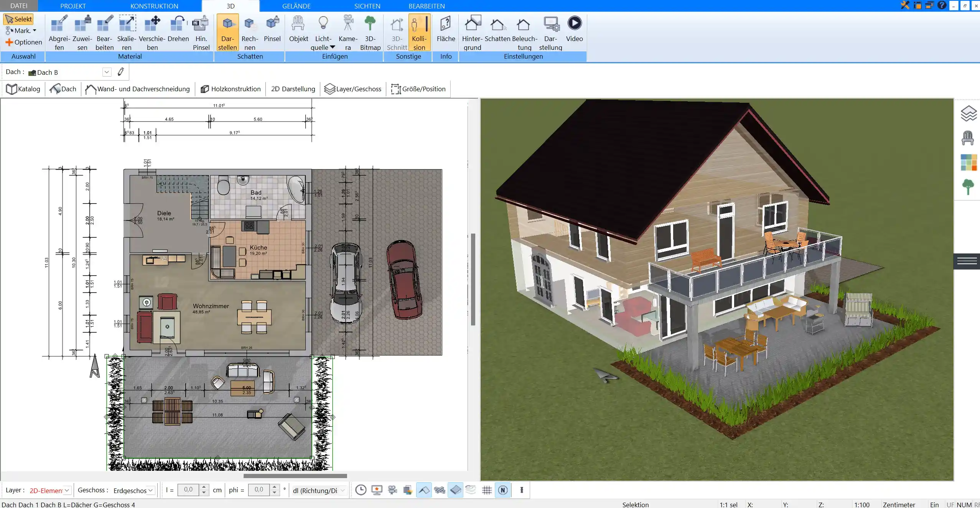The height and width of the screenshot is (508, 980).
Task: Open the materials color palette in sidebar
Action: (x=968, y=162)
